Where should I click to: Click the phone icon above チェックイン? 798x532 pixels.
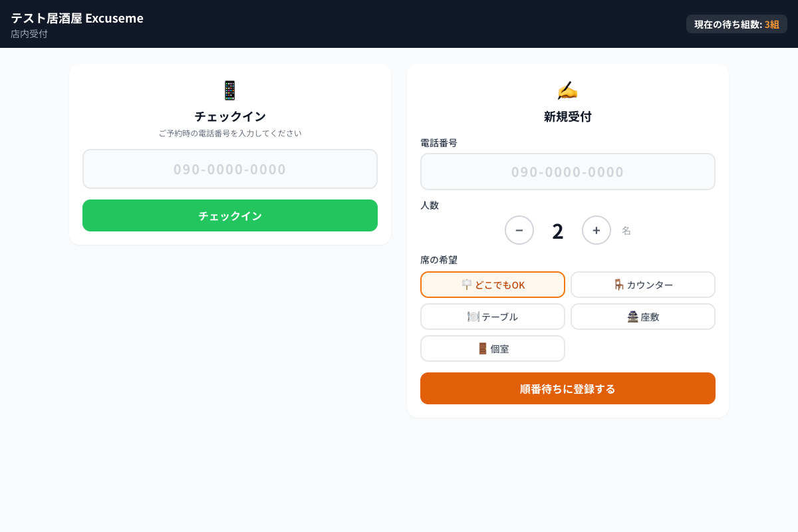coord(229,90)
